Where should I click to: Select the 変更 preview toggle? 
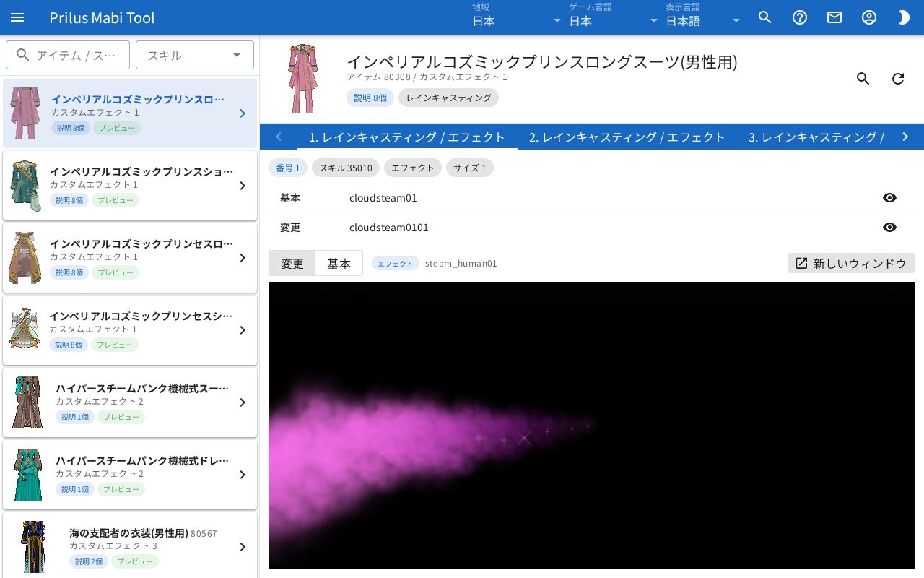click(x=292, y=263)
